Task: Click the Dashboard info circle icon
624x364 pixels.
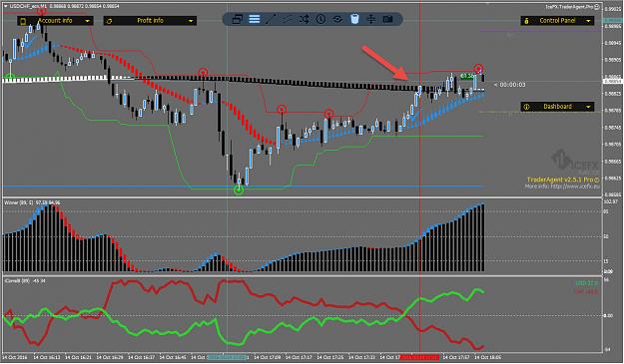Action: click(x=526, y=107)
